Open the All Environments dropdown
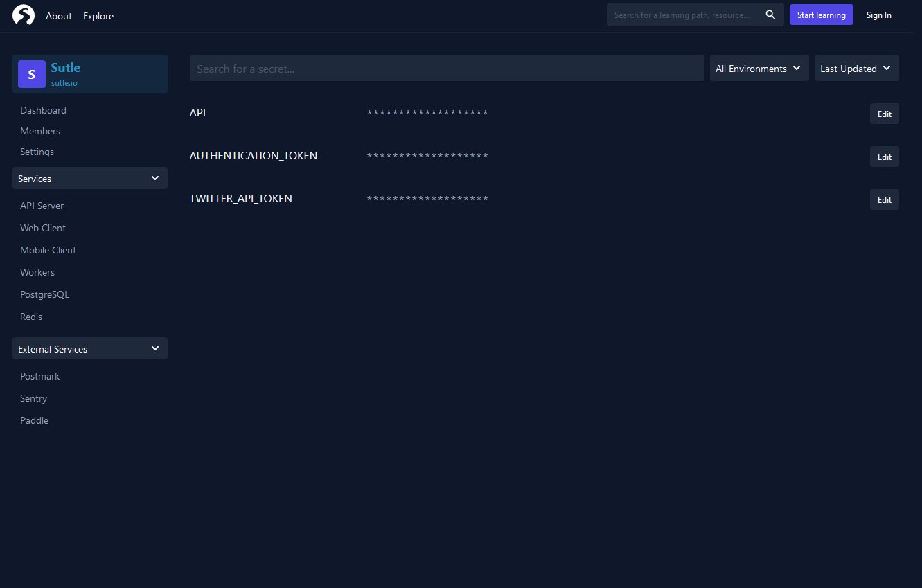 [x=759, y=68]
